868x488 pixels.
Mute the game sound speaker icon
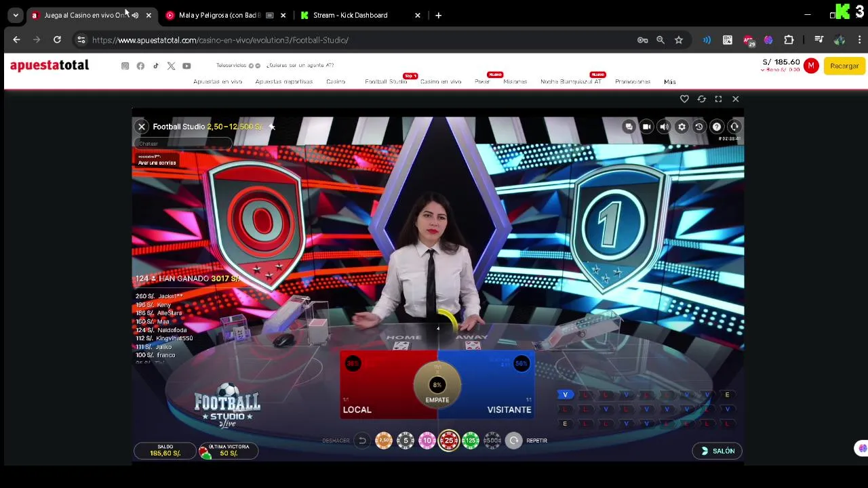click(664, 127)
